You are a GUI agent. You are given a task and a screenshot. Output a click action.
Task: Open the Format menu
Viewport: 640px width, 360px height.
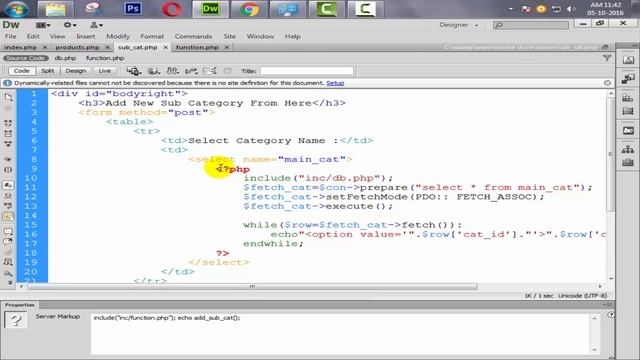(152, 36)
